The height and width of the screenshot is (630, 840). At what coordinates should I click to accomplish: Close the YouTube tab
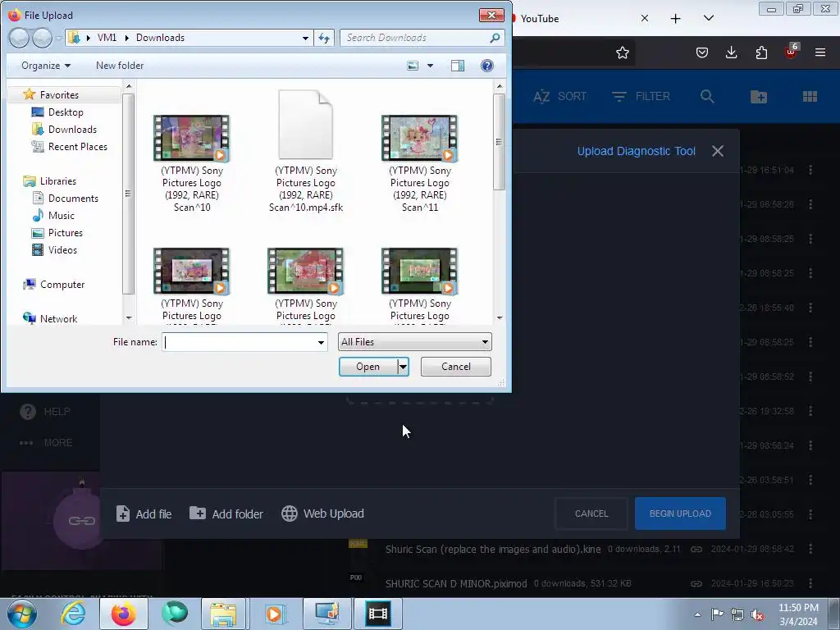[645, 18]
